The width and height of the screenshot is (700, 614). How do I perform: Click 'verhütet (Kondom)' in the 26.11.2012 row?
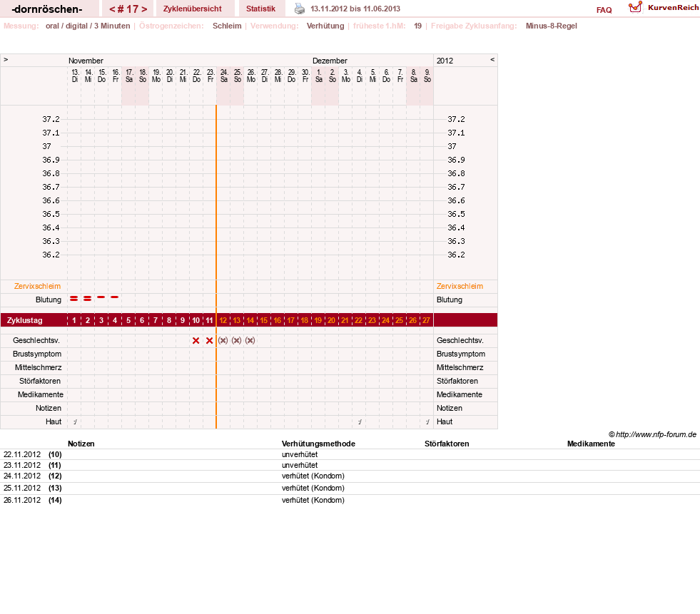coord(313,500)
